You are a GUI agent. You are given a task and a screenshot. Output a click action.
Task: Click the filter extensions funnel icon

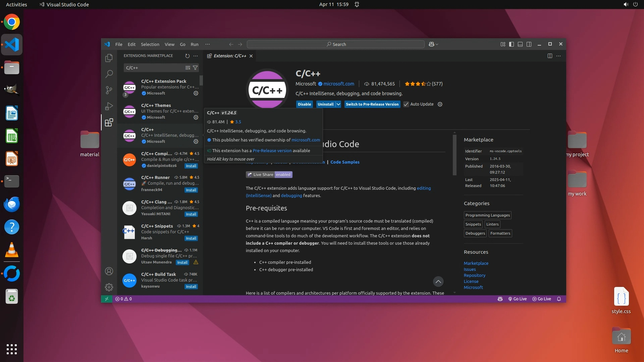click(195, 68)
